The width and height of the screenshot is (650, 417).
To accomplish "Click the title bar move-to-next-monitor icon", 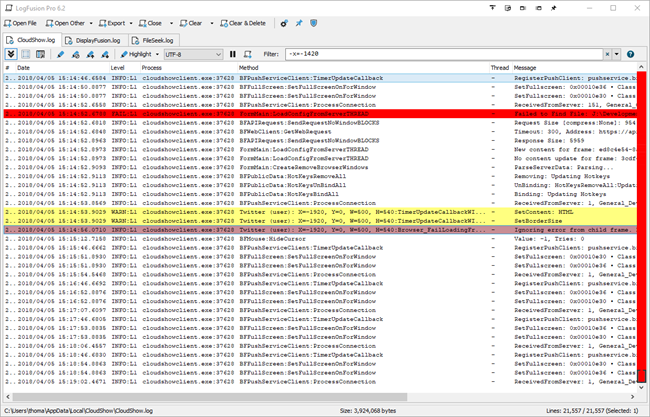I will pos(523,8).
